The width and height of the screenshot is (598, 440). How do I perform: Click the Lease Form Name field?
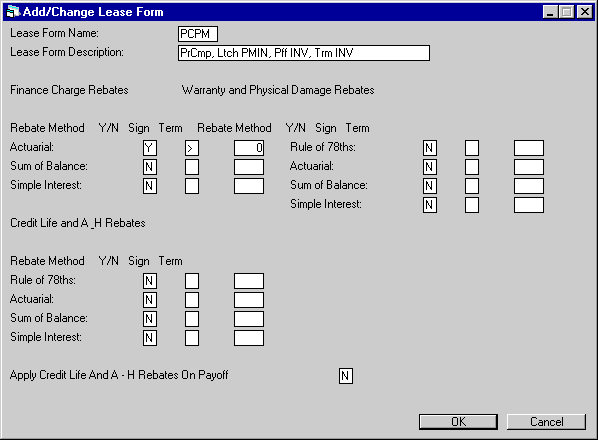click(x=198, y=34)
